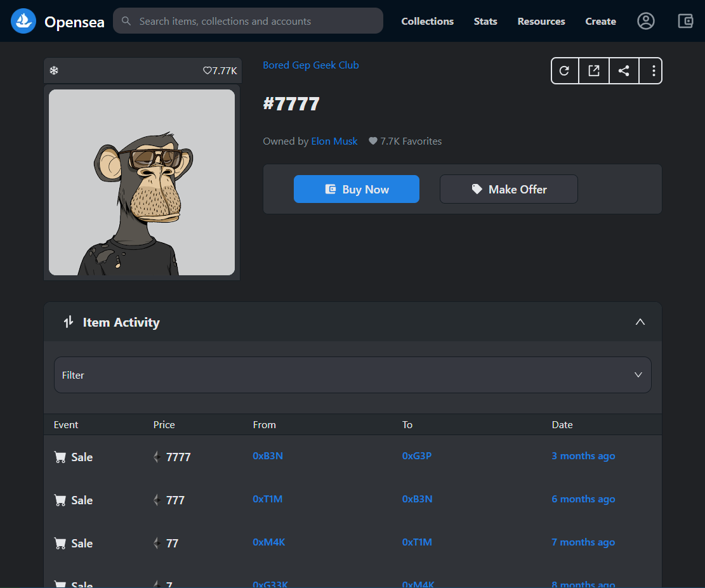
Task: Click the heart next to 7.7K Favorites
Action: (x=372, y=141)
